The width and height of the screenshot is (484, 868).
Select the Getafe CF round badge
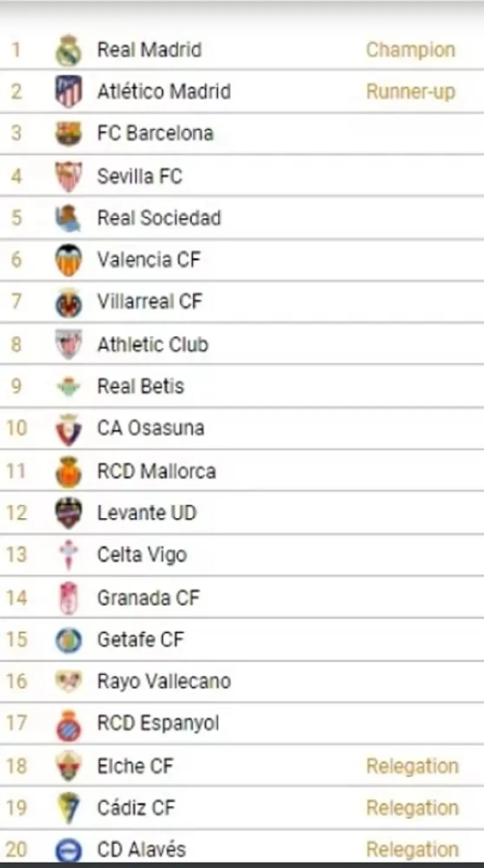69,640
